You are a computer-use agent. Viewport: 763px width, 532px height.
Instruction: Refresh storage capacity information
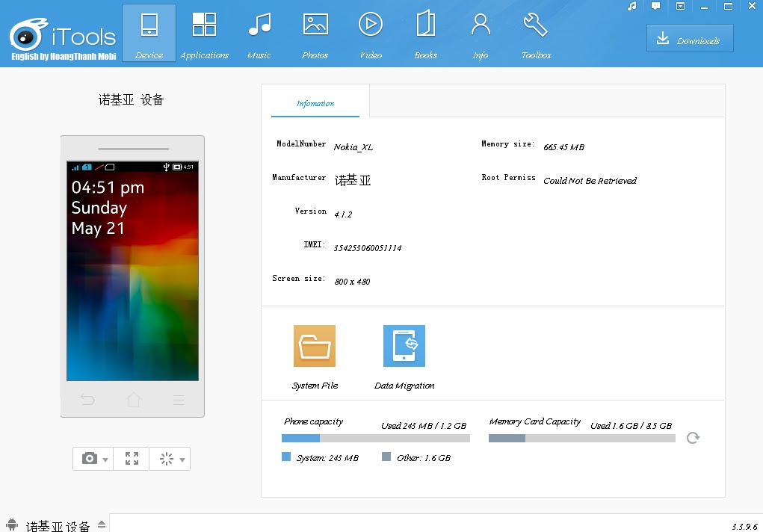click(x=693, y=438)
